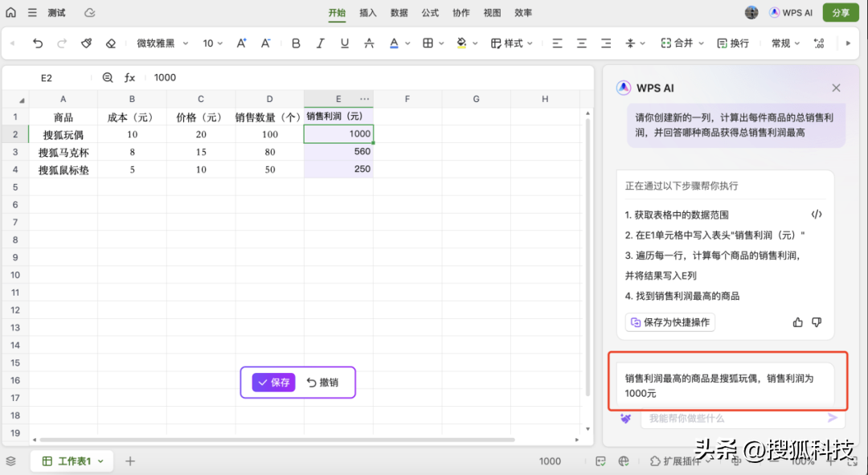Open column E more options dots
This screenshot has width=868, height=475.
pyautogui.click(x=364, y=99)
